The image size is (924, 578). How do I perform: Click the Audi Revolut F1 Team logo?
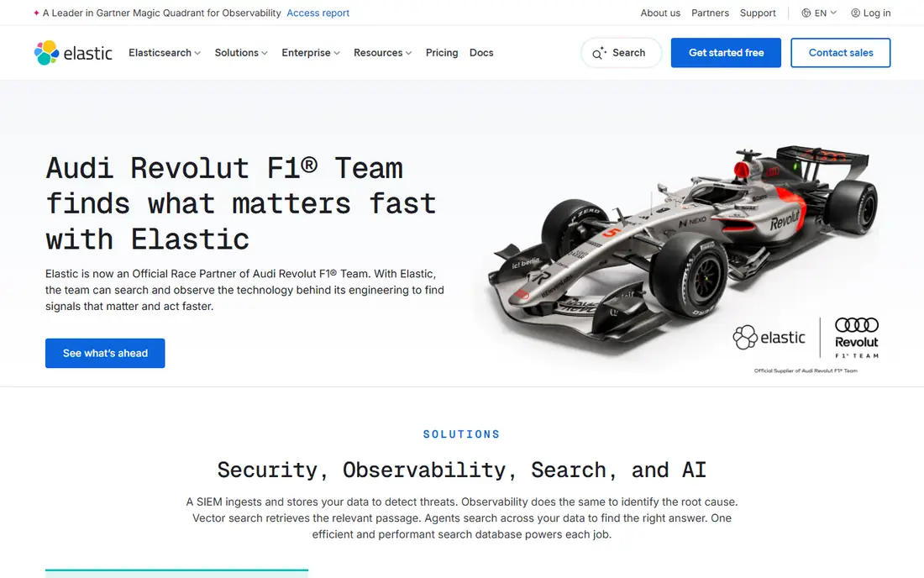click(x=856, y=338)
